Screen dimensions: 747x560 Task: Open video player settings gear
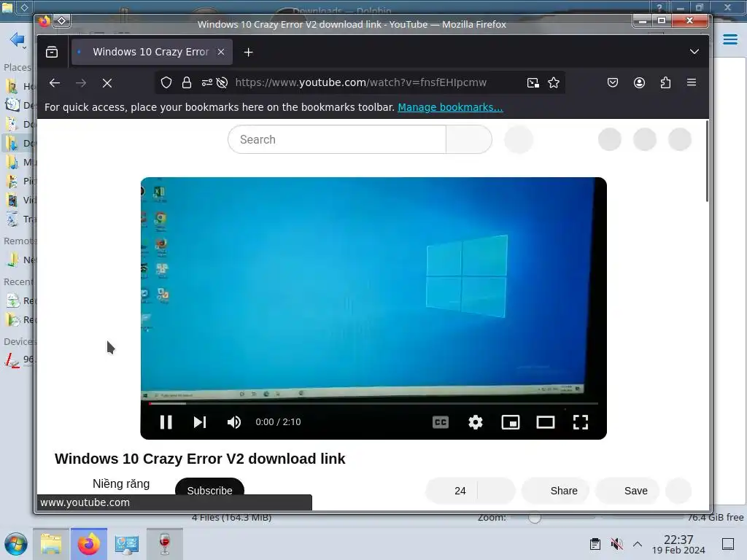click(x=476, y=422)
